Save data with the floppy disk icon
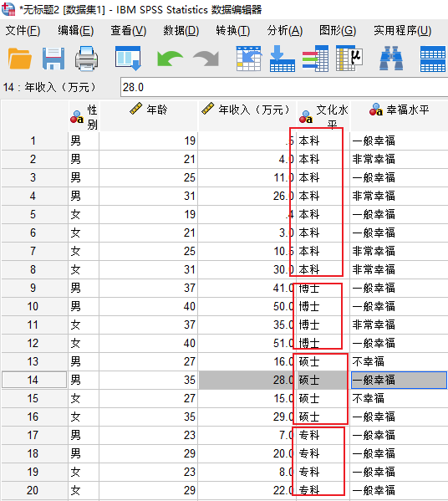 pyautogui.click(x=53, y=59)
